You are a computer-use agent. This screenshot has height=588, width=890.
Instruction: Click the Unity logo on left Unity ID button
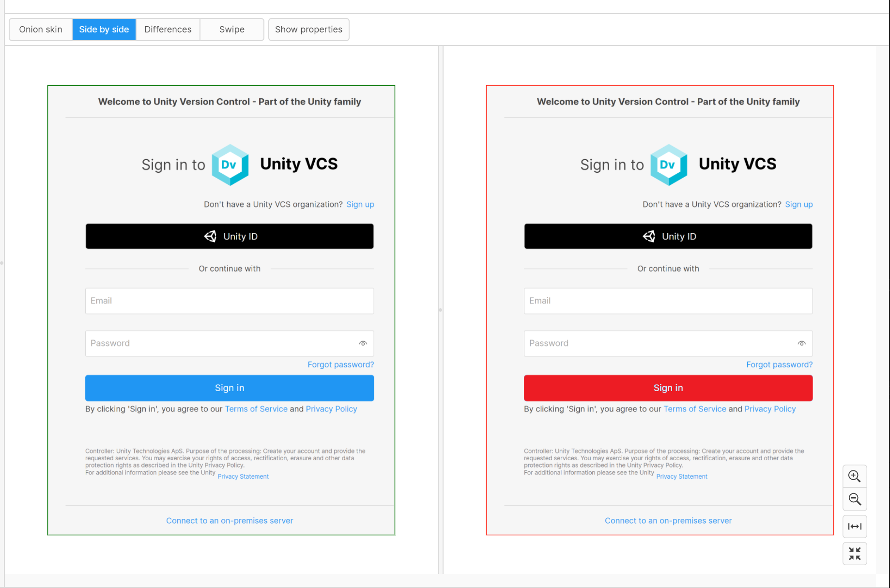point(210,236)
